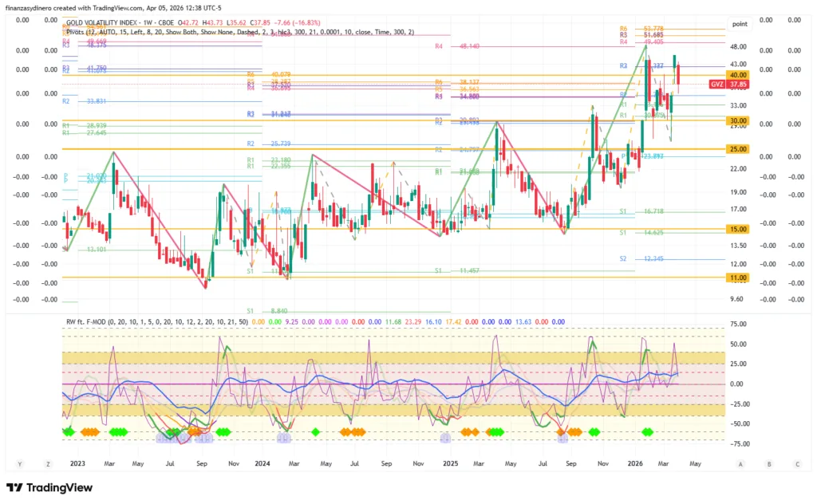Click the 75.00 oscillator scale label
Image resolution: width=817 pixels, height=504 pixels.
click(737, 325)
